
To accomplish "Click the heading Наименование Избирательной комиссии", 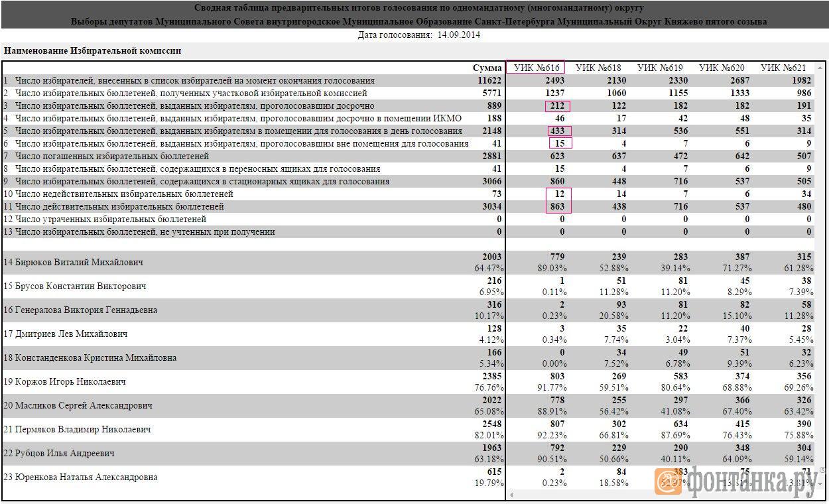I will click(x=93, y=50).
